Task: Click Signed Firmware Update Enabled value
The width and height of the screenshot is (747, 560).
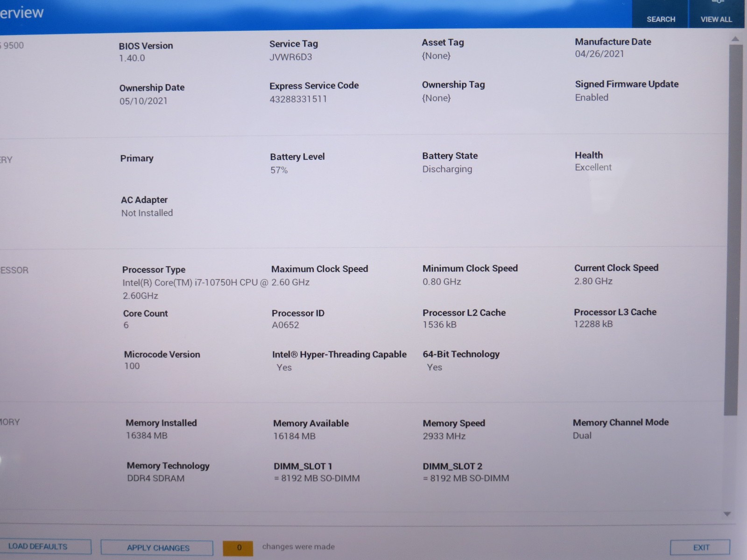Action: (x=592, y=98)
